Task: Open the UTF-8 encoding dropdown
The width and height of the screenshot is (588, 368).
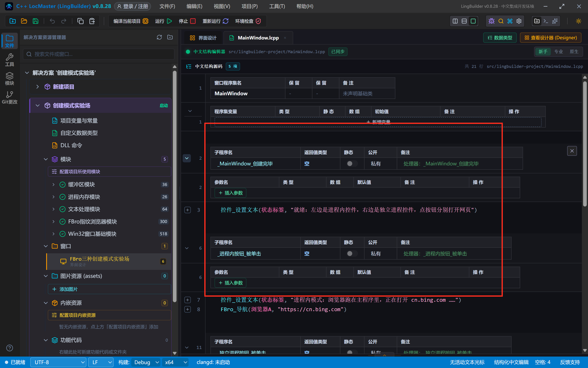Action: (x=58, y=362)
